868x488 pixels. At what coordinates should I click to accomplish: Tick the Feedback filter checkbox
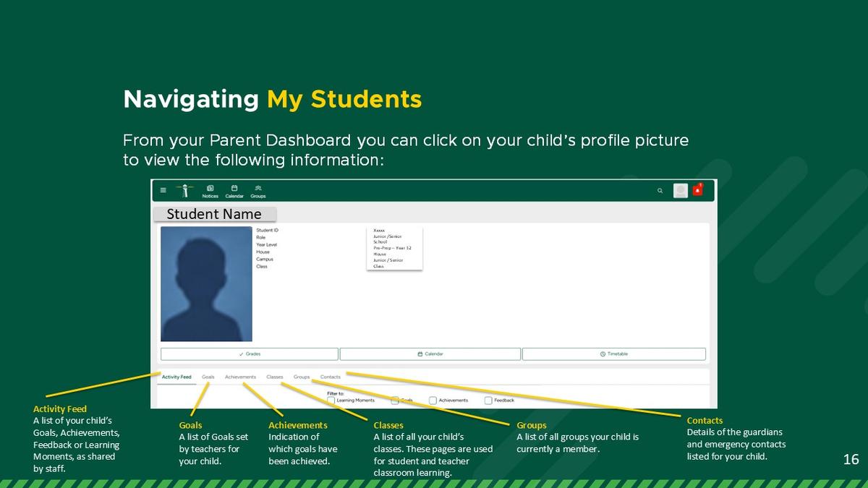(488, 400)
